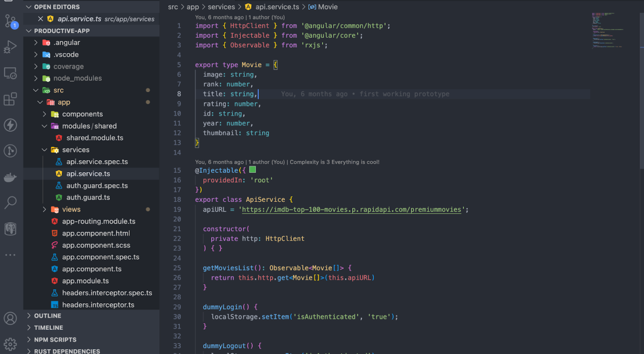Viewport: 644px width, 354px height.
Task: Open the PostgreSQL elephant icon view
Action: pyautogui.click(x=10, y=229)
